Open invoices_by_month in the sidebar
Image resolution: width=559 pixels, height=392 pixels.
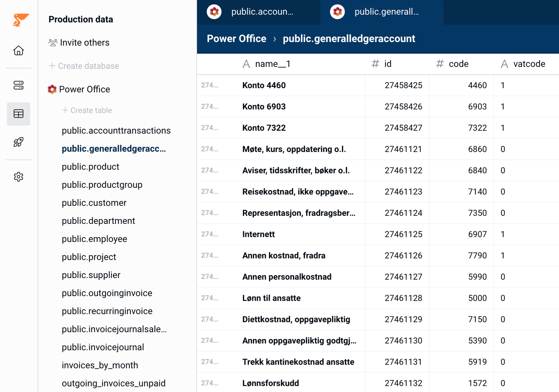pyautogui.click(x=100, y=365)
